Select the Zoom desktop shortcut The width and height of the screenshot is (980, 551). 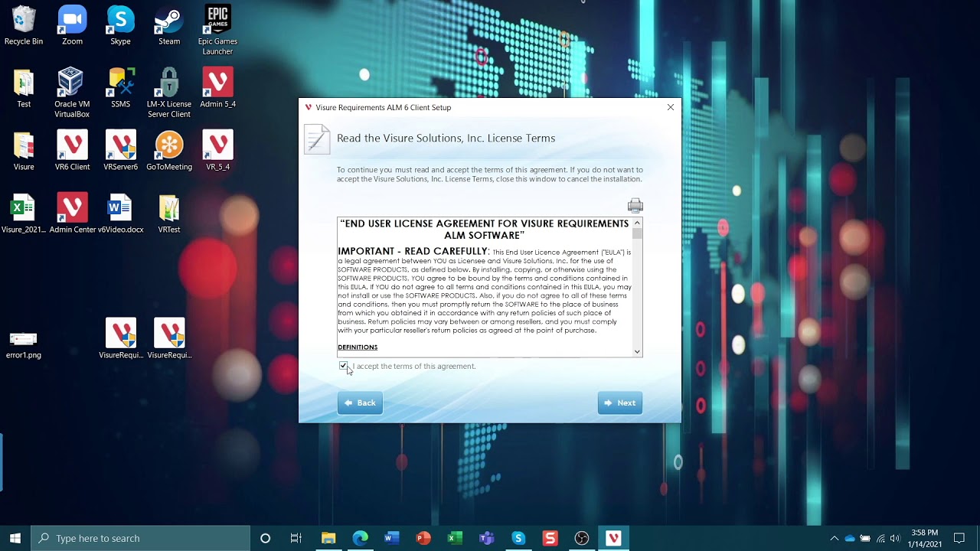[72, 26]
